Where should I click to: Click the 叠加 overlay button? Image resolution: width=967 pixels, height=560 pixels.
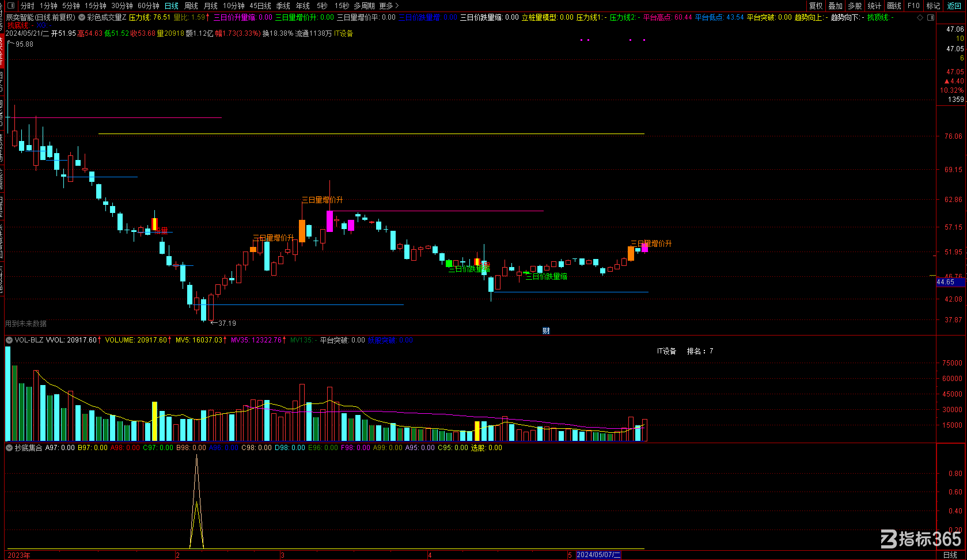(835, 6)
